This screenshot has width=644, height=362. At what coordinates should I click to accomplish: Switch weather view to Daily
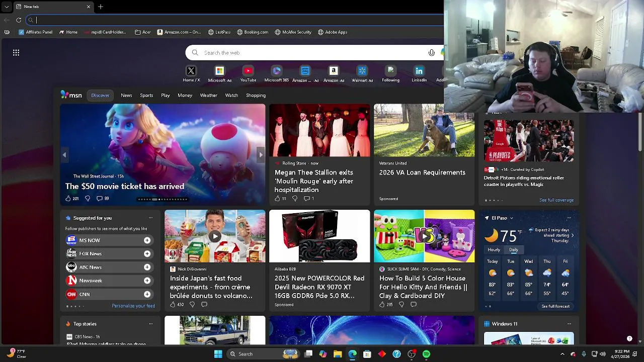click(513, 250)
